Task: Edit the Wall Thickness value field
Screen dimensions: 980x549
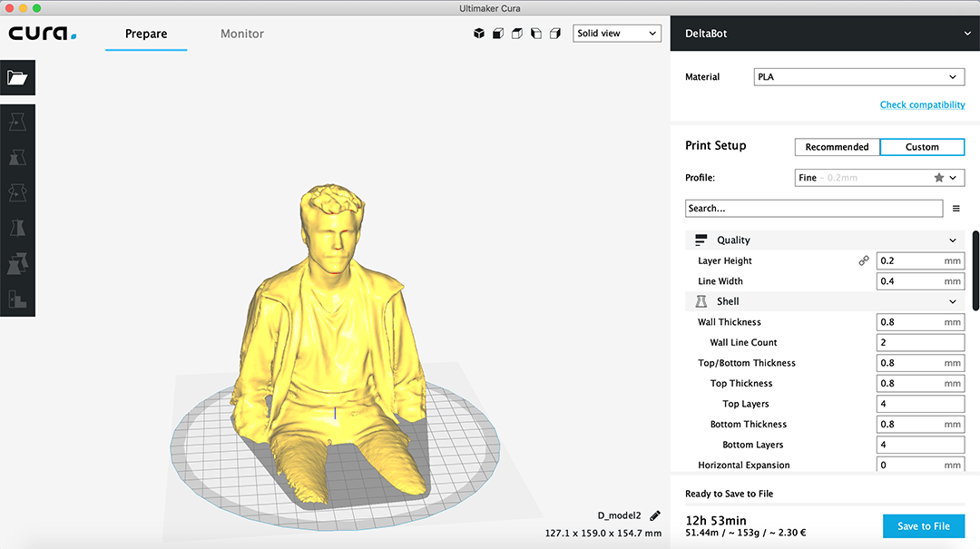Action: (920, 322)
